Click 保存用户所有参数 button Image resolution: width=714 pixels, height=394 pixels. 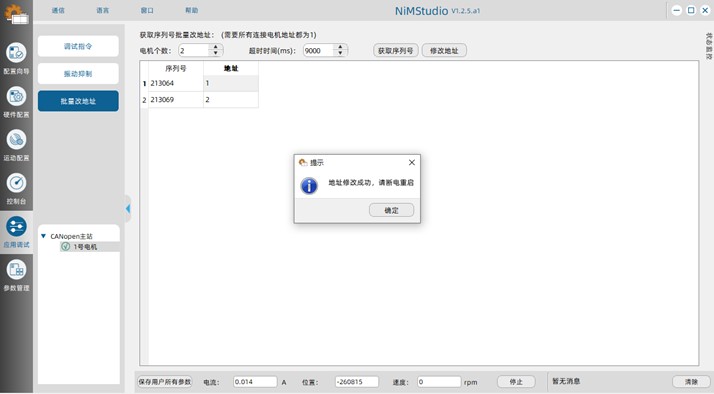tap(165, 382)
